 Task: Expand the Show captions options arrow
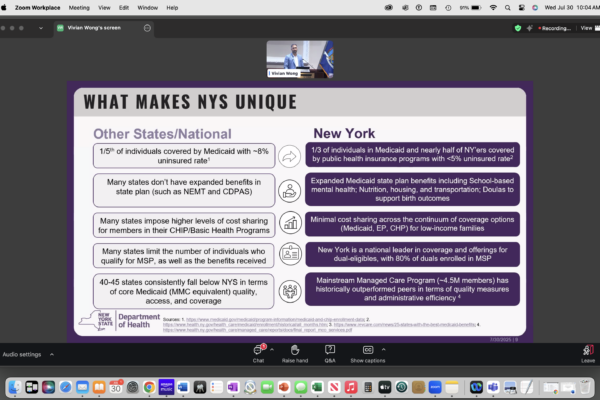(382, 346)
